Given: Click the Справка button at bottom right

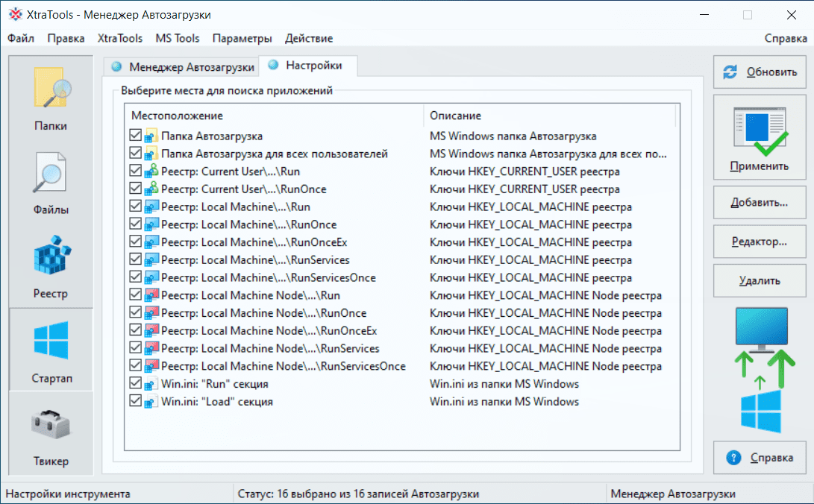Looking at the screenshot, I should click(760, 457).
